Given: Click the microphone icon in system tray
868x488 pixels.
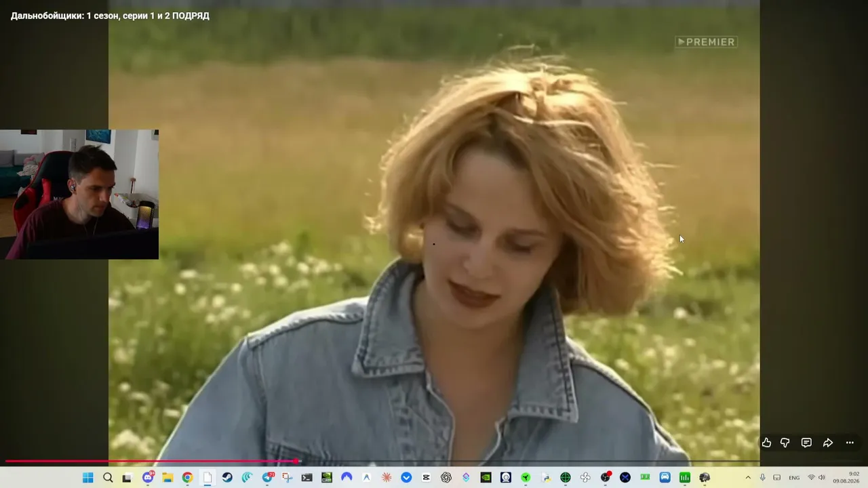Looking at the screenshot, I should [763, 478].
